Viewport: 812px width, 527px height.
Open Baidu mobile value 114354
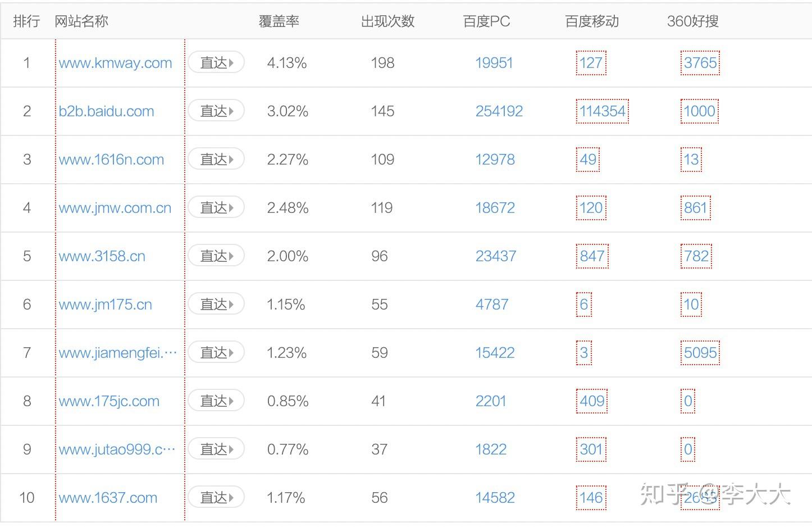pyautogui.click(x=603, y=111)
